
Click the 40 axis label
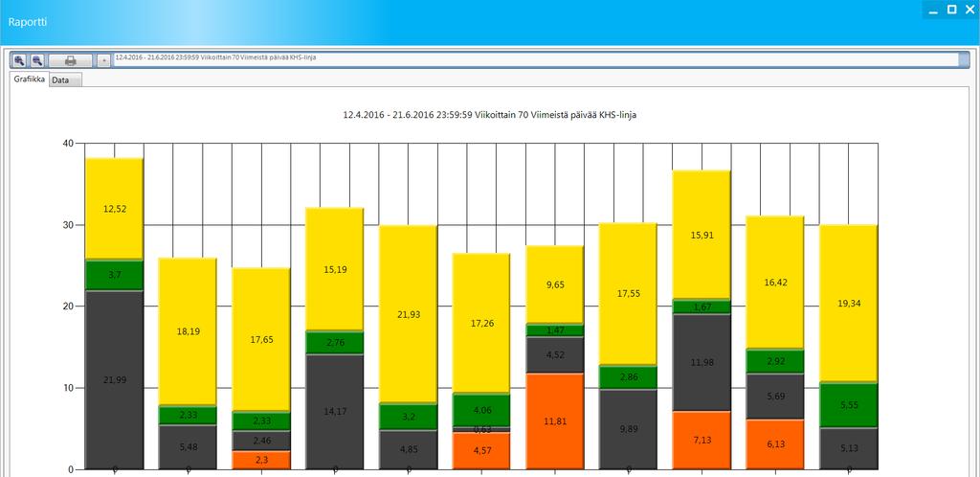click(x=69, y=143)
